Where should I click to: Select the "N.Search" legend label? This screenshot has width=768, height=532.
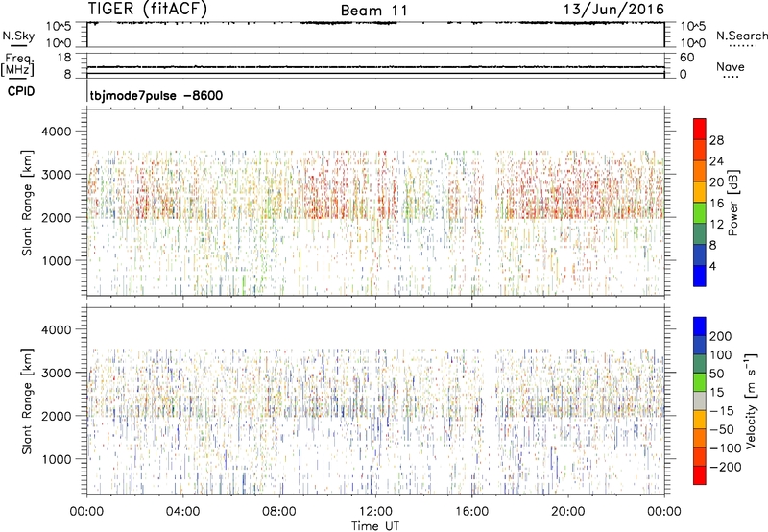click(x=741, y=36)
